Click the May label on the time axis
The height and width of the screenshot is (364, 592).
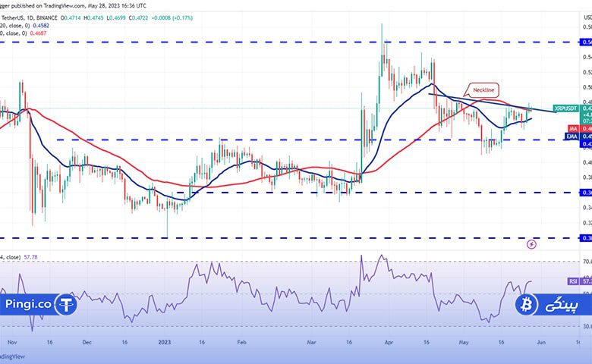(463, 342)
